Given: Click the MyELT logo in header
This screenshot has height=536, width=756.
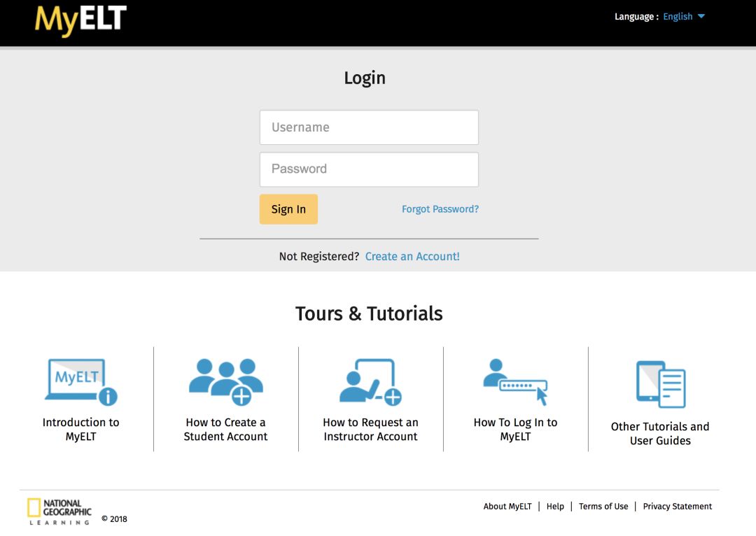Looking at the screenshot, I should coord(80,21).
